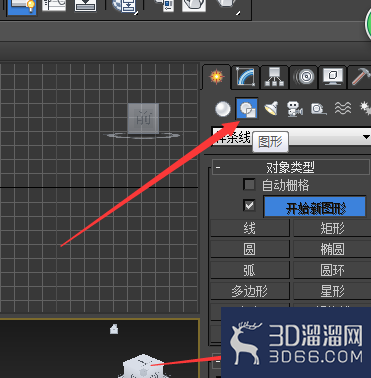Switch to the Motion panel tab
This screenshot has height=378, width=371.
pos(303,77)
